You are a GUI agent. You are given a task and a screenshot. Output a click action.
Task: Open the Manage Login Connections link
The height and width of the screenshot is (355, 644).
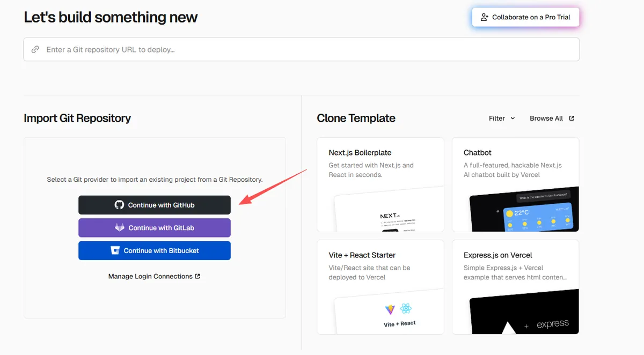[150, 277]
